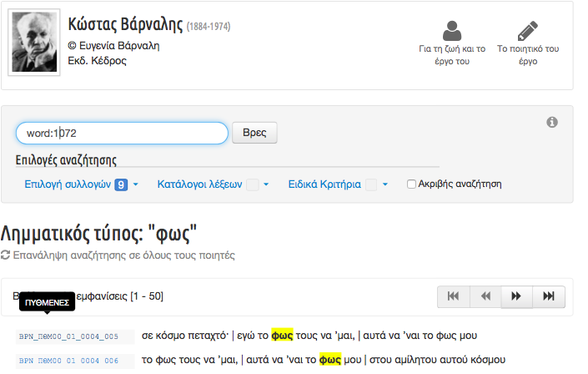The height and width of the screenshot is (374, 588).
Task: Go to the next results page
Action: pos(517,296)
